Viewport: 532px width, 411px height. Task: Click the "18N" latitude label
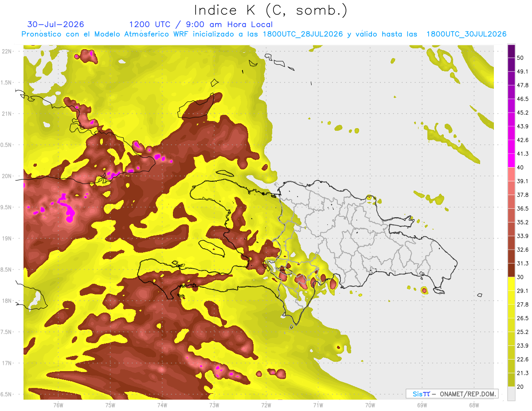tap(7, 301)
